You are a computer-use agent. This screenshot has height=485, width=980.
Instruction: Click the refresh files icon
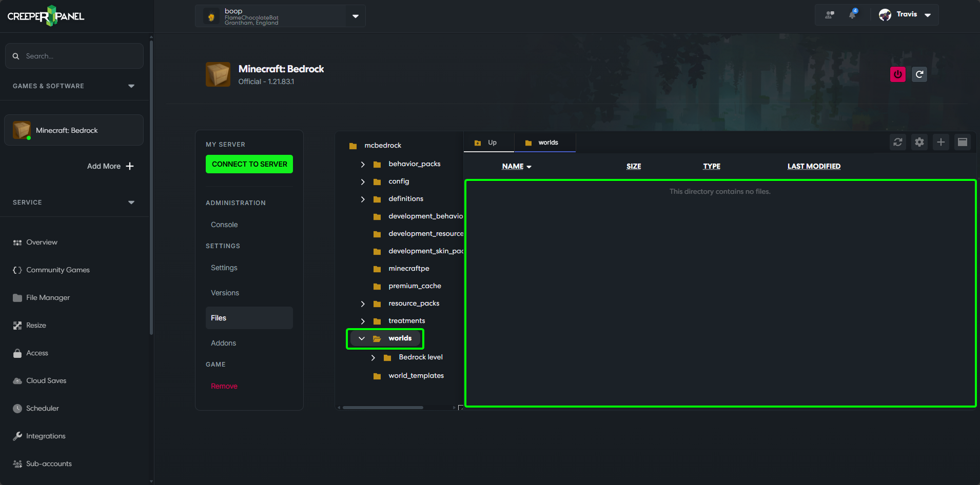pos(897,142)
